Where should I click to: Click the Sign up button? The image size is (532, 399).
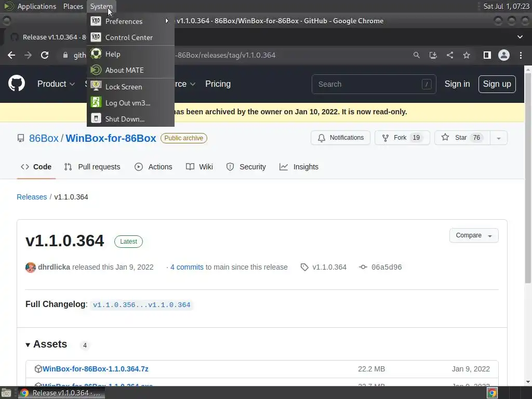tap(497, 84)
